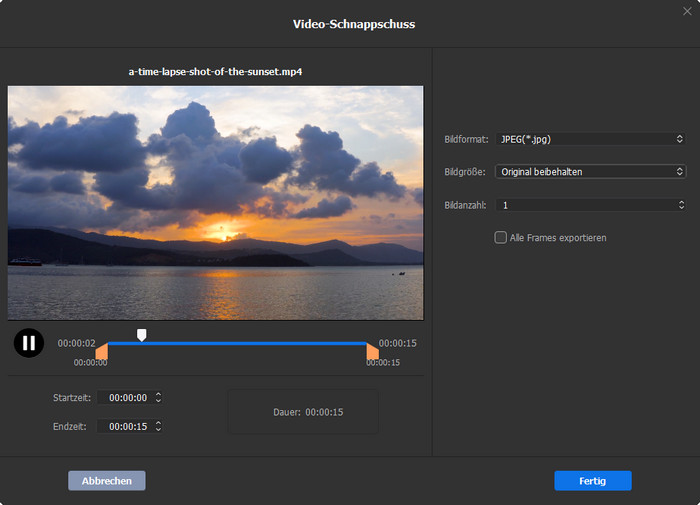700x505 pixels.
Task: Click the Bildanzahl stepper arrows
Action: pos(681,205)
